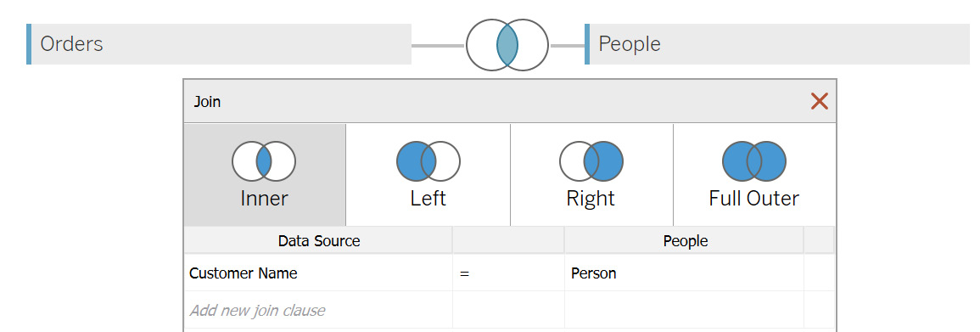The image size is (980, 332).
Task: Click the Join dialog title bar
Action: click(494, 101)
